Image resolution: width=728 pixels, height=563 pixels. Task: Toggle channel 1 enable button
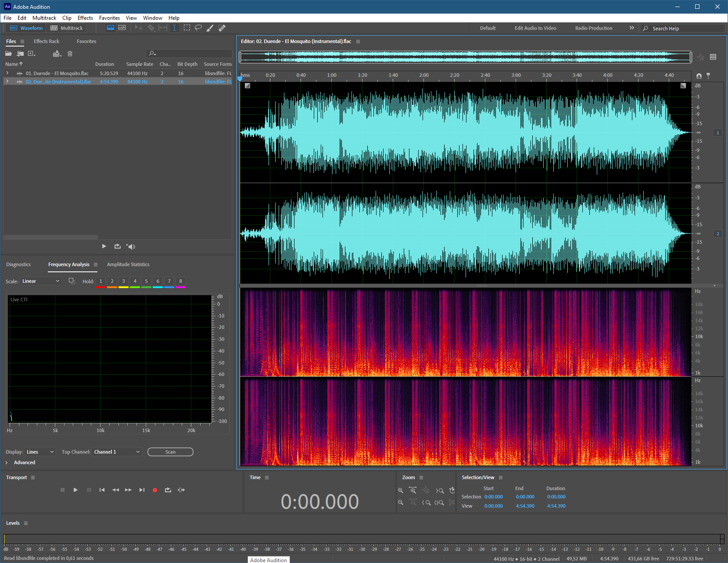[718, 133]
